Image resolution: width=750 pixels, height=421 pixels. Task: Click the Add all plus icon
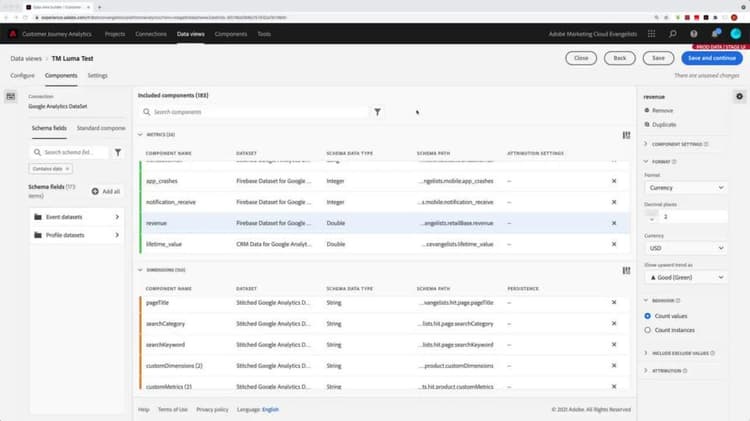tap(95, 191)
